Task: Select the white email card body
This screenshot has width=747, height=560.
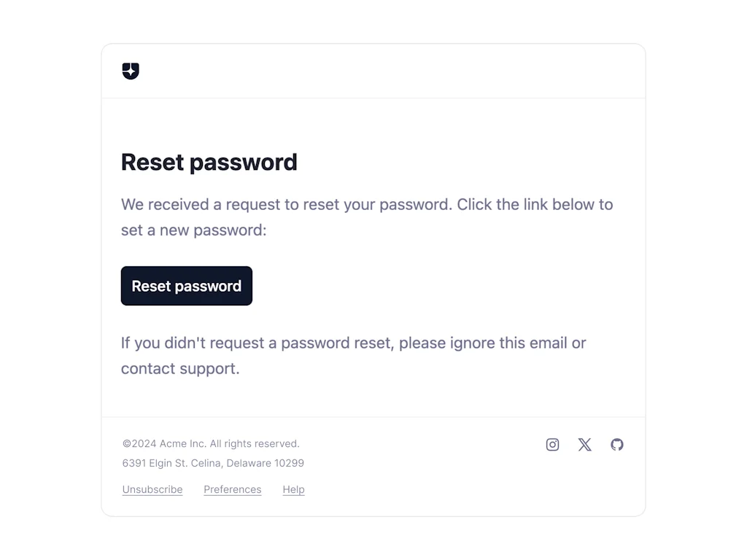Action: [x=373, y=255]
